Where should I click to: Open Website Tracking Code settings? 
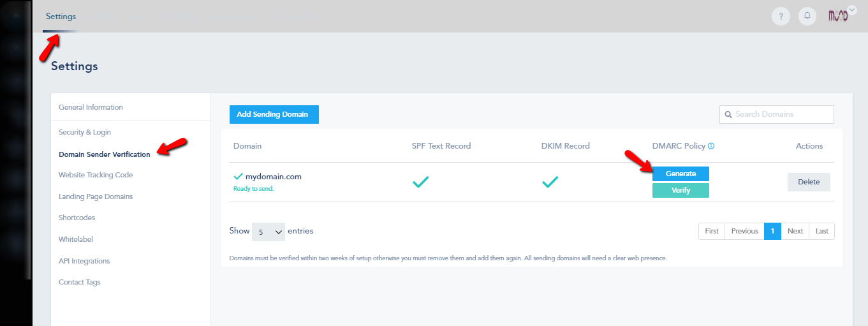96,175
